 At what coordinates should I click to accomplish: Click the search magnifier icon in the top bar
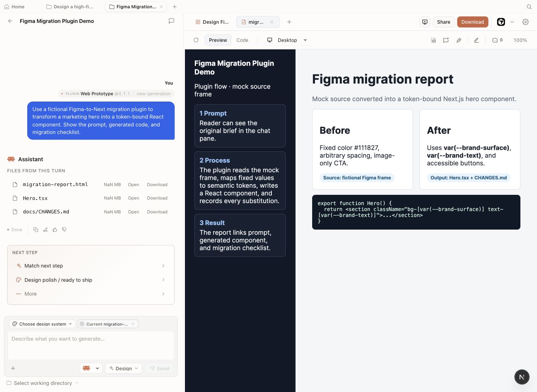pos(529,7)
